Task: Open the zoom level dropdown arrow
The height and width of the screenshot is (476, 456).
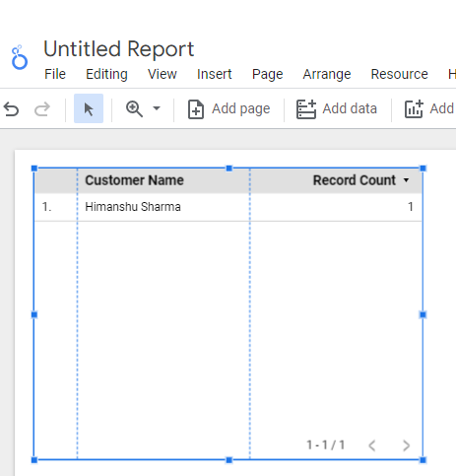Action: (x=157, y=108)
